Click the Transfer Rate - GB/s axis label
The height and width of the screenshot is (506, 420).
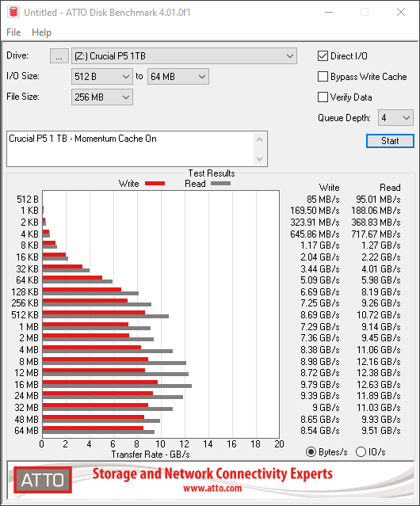151,455
